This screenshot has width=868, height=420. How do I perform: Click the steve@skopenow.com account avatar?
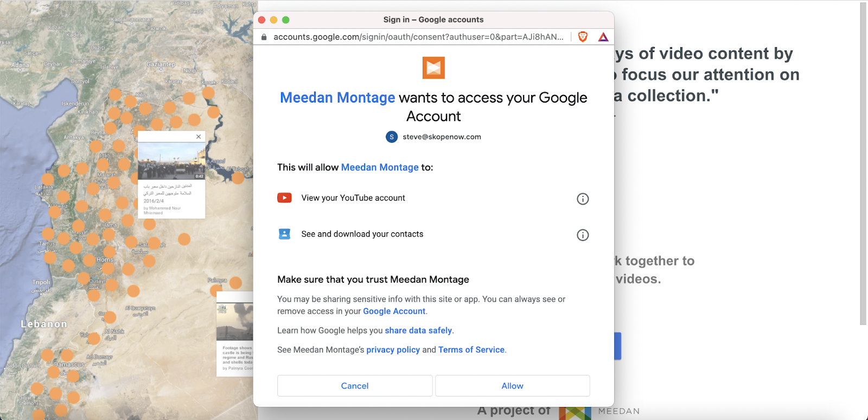[x=392, y=137]
